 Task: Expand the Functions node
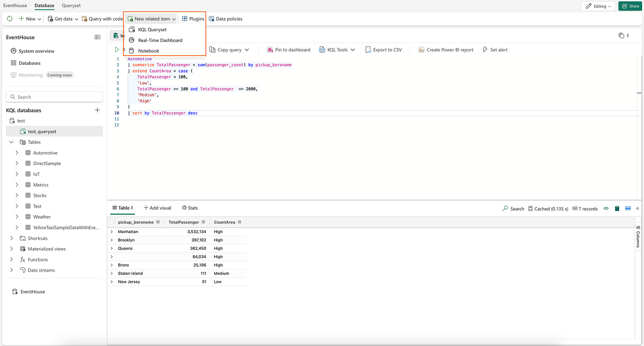(x=11, y=260)
